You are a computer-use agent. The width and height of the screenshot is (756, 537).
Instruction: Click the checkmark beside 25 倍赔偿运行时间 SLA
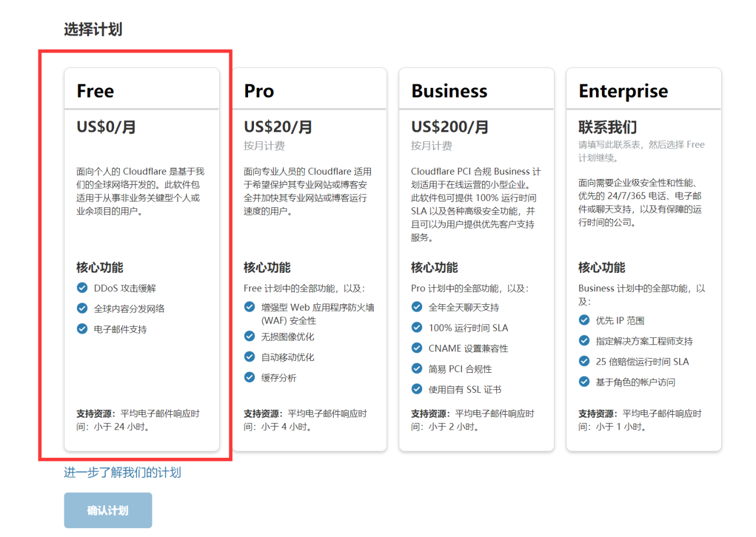coord(584,361)
